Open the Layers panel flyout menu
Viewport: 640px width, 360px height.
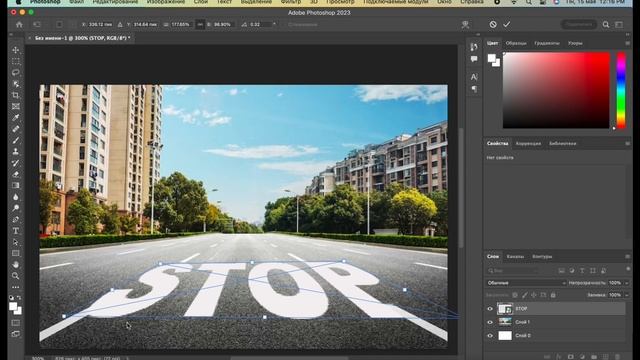[x=627, y=257]
